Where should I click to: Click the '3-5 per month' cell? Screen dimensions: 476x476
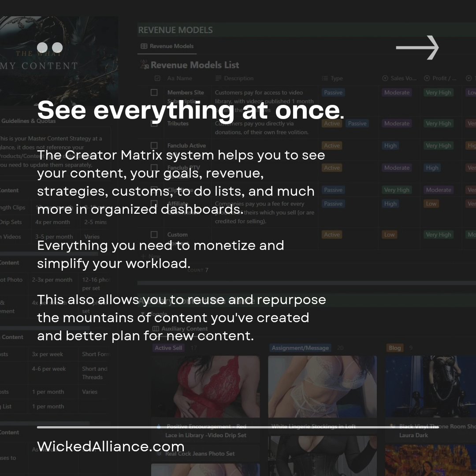click(54, 237)
